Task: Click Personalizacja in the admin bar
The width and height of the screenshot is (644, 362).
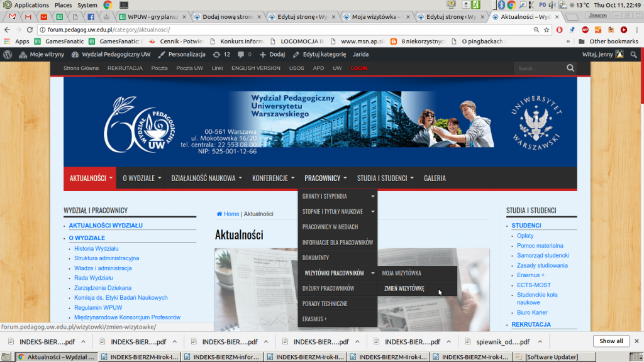Action: coord(182,54)
